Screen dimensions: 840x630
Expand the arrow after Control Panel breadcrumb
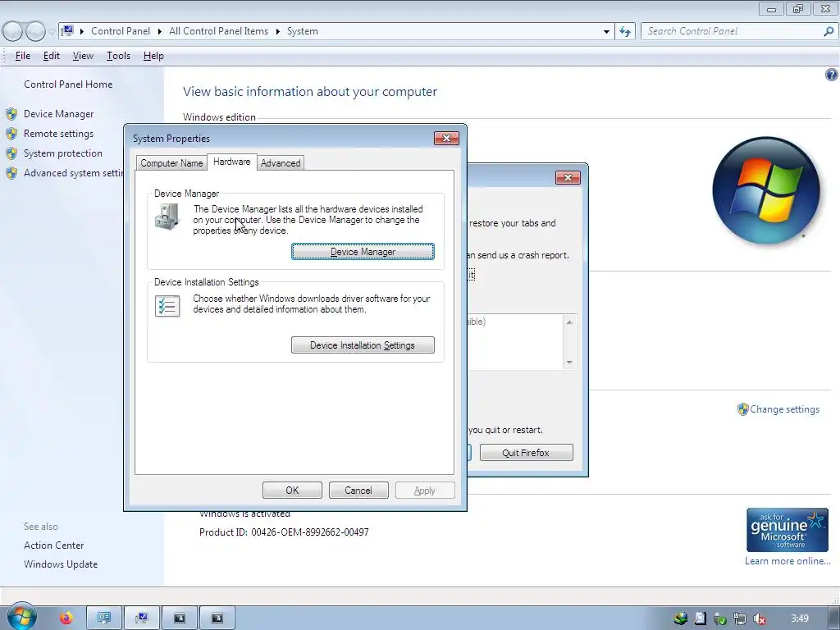[160, 32]
